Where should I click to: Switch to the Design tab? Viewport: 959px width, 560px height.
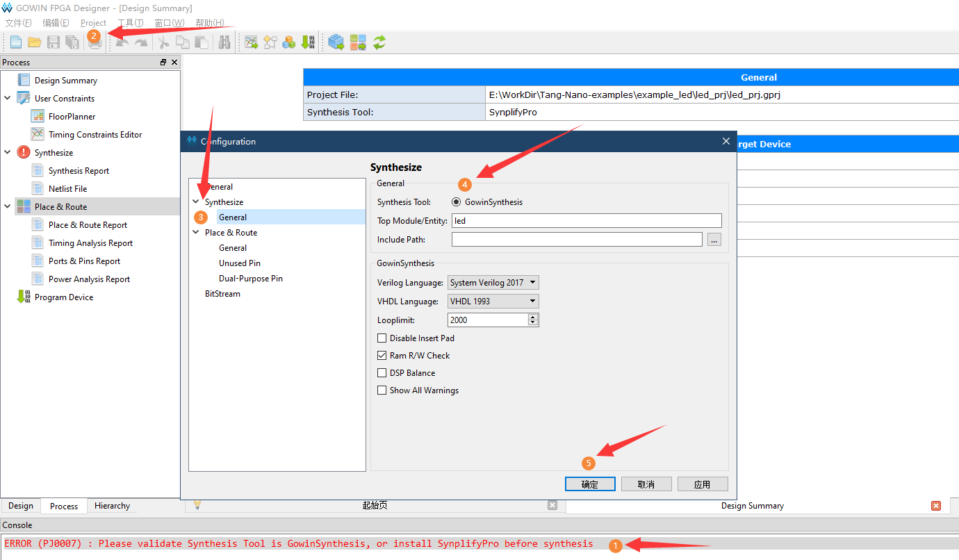click(21, 506)
